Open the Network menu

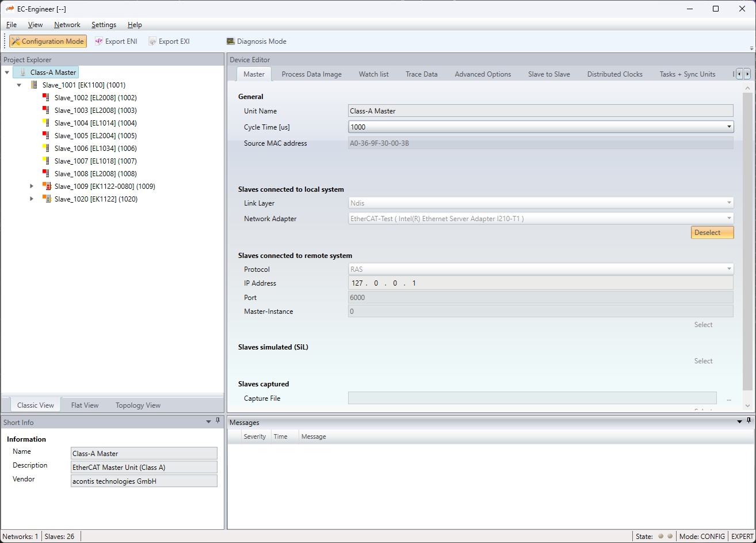(x=67, y=25)
